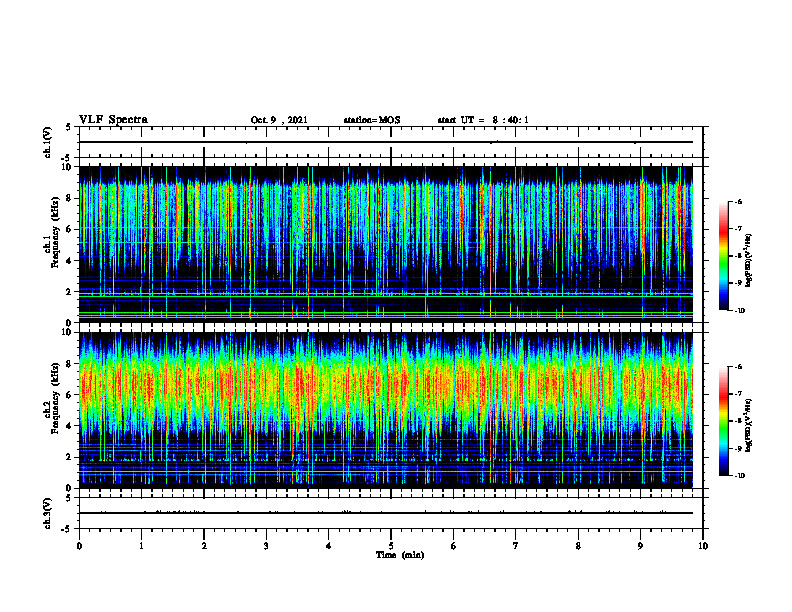Click the "5" tick on ch.1(V) axis
Viewport: 792px width, 612px height.
click(69, 128)
